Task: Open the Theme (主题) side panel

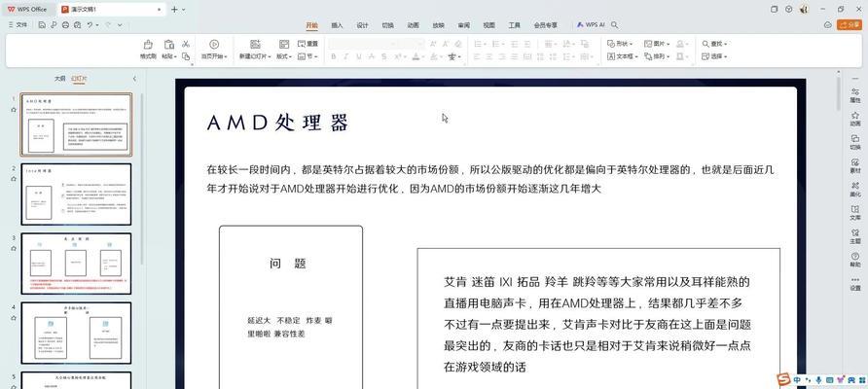Action: tap(855, 236)
